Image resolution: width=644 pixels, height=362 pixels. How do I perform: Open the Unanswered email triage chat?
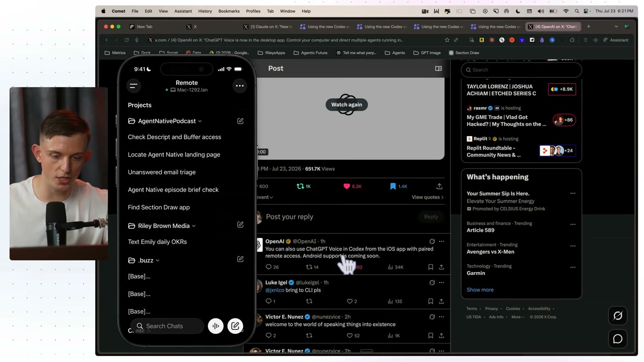click(162, 172)
